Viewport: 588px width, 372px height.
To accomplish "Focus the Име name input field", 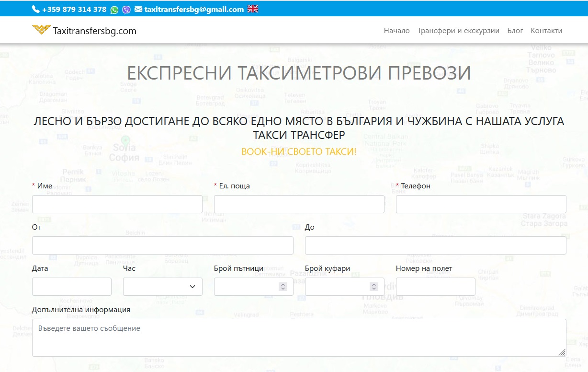I will tap(117, 204).
